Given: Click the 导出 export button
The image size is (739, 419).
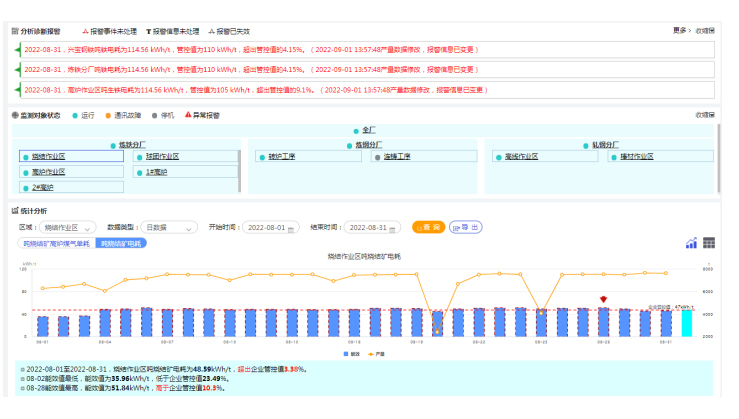Looking at the screenshot, I should point(465,227).
